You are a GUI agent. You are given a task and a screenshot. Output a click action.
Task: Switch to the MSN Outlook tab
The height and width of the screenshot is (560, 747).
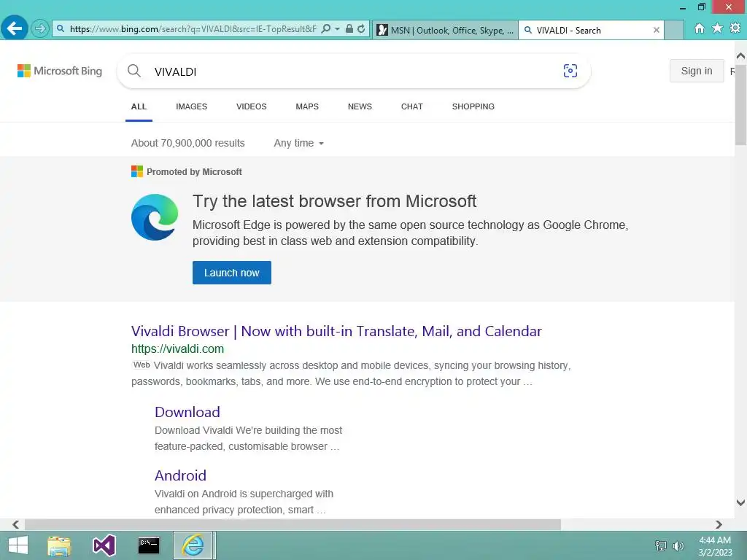[x=446, y=30]
